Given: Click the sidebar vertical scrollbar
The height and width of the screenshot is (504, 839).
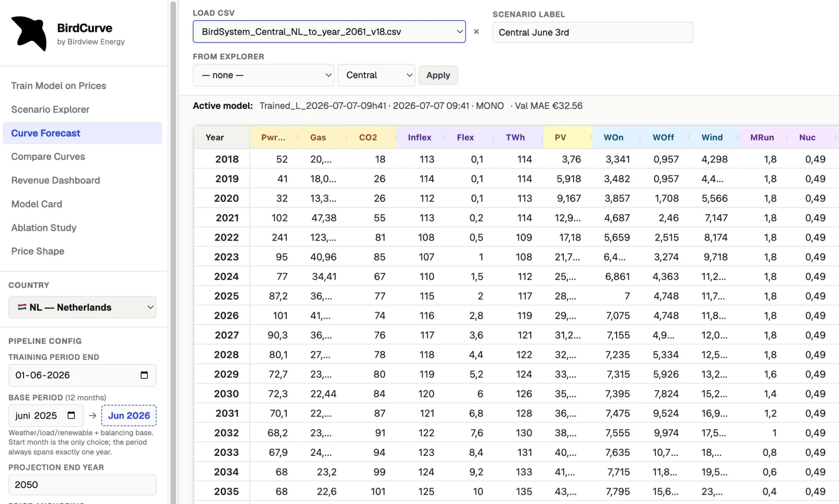Looking at the screenshot, I should coord(173,251).
